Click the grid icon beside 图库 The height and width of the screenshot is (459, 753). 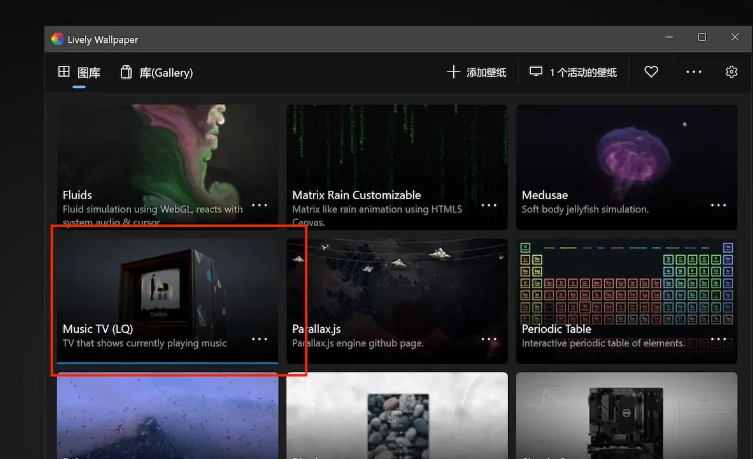(x=64, y=72)
